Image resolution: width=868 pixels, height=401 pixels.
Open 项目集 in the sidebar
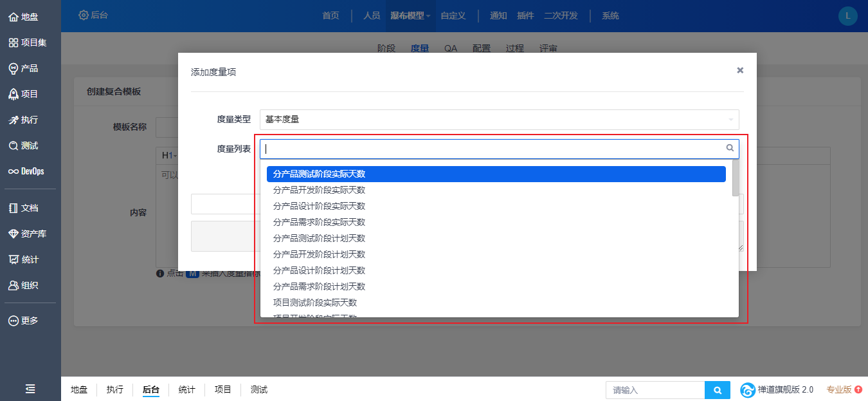(27, 42)
